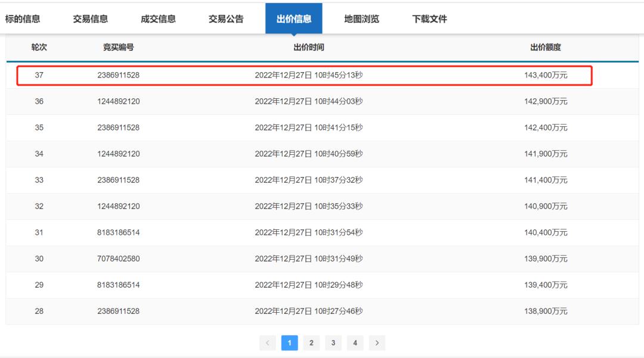Image resolution: width=644 pixels, height=358 pixels.
Task: Jump to page 4 of bids
Action: tap(354, 343)
